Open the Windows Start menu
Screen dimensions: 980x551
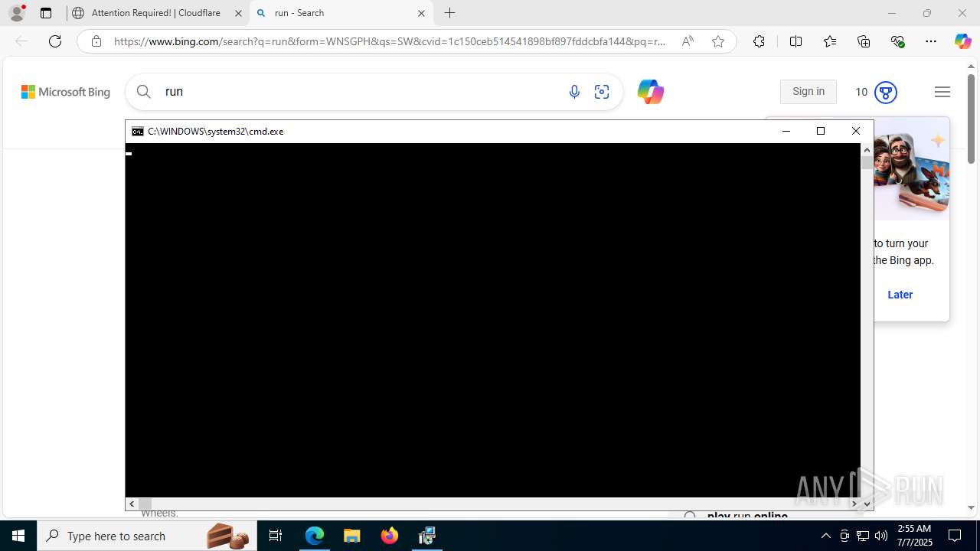click(18, 536)
